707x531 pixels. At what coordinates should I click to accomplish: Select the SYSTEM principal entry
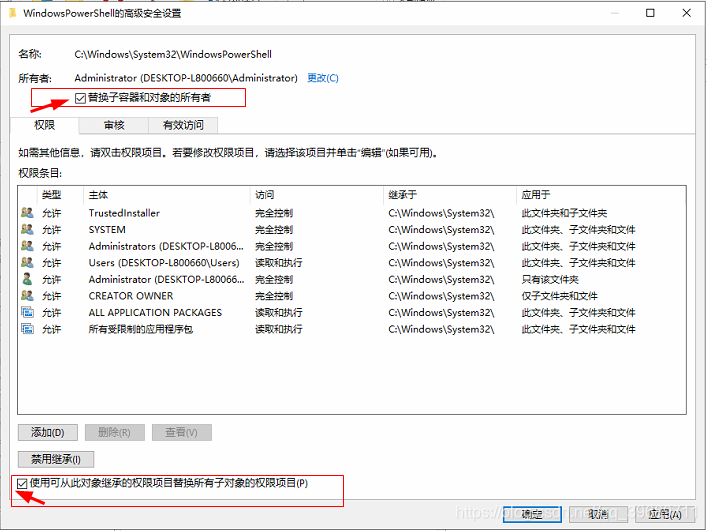pyautogui.click(x=107, y=229)
